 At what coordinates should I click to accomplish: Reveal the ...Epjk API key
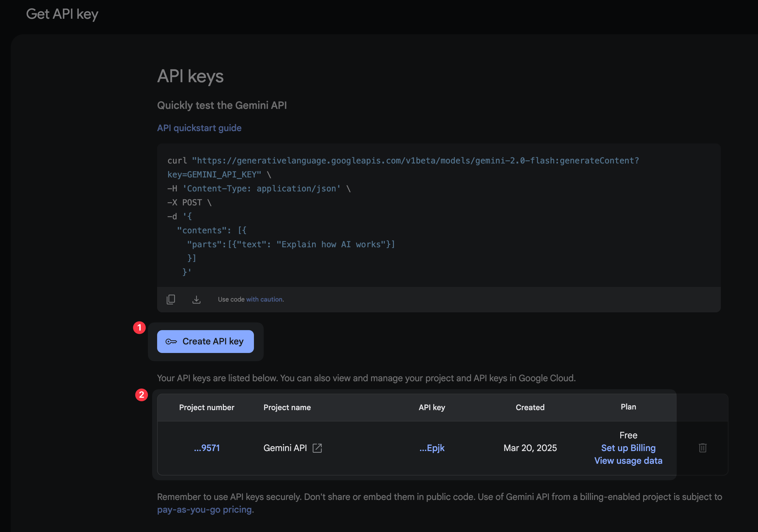(432, 448)
